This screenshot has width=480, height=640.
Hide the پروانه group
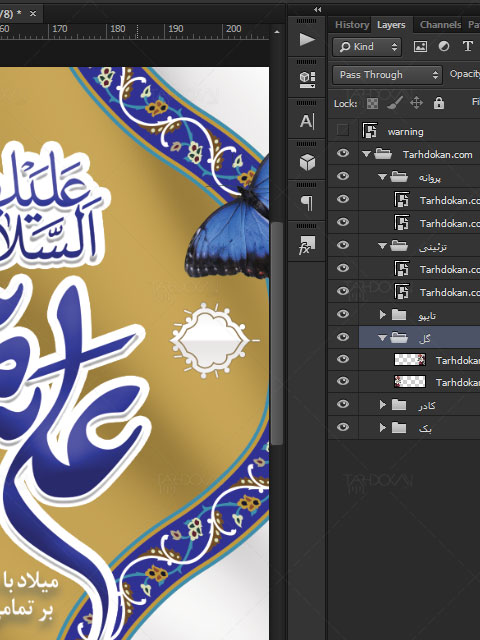click(343, 176)
